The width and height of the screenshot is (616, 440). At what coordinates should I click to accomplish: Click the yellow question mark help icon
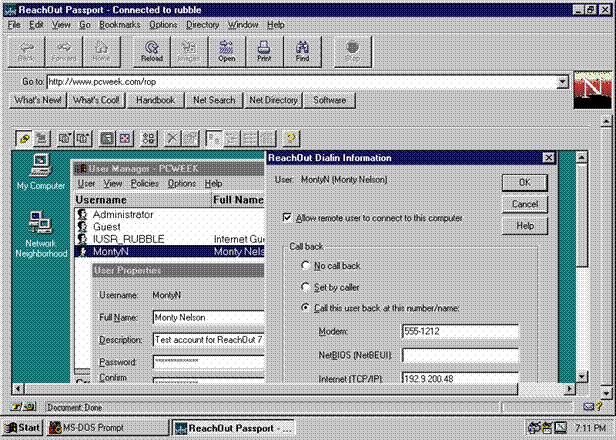[291, 138]
